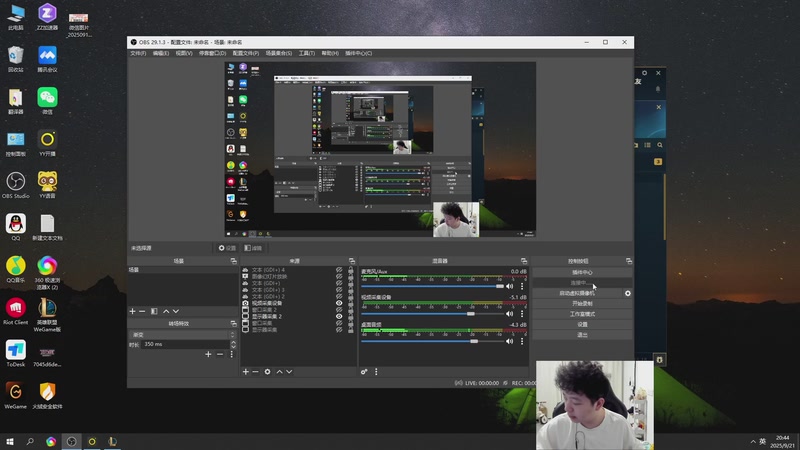Open the 视频采集设备 mixer three-dot menu

[x=521, y=314]
